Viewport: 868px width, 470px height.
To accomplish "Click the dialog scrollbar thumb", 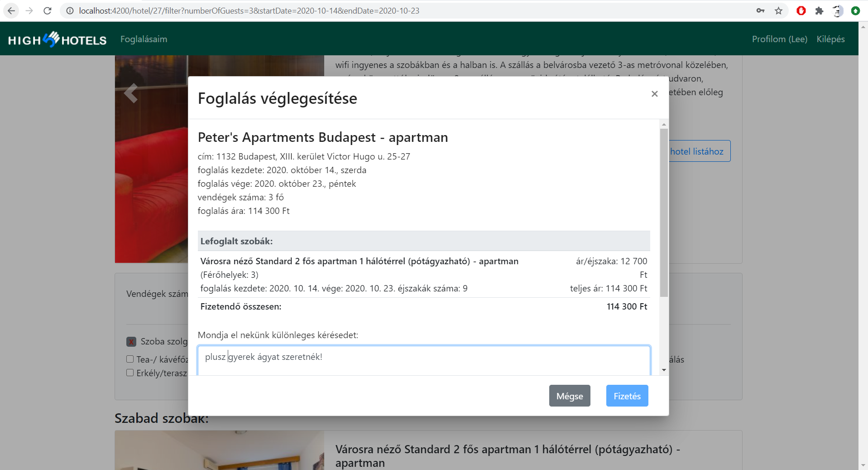I will 664,213.
